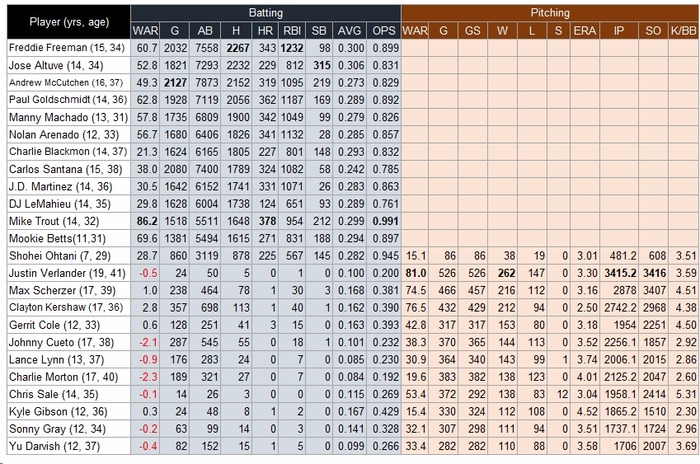Screen dimensions: 700x464
Task: Click Chris Sale's 5.31 K/BB cell
Action: [683, 394]
